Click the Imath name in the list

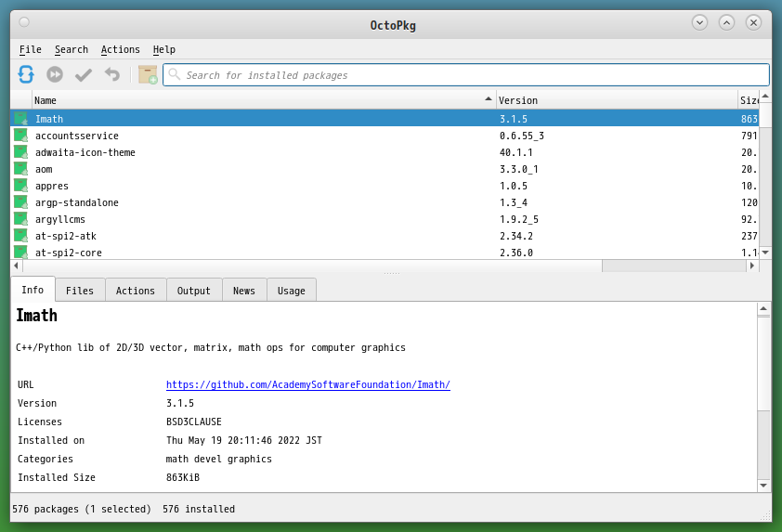point(49,119)
